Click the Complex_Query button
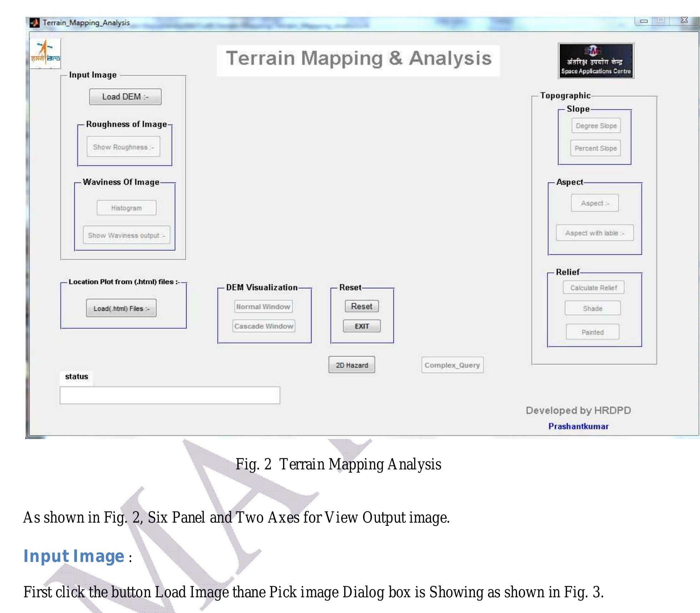Viewport: 700px width, 613px height. tap(452, 365)
